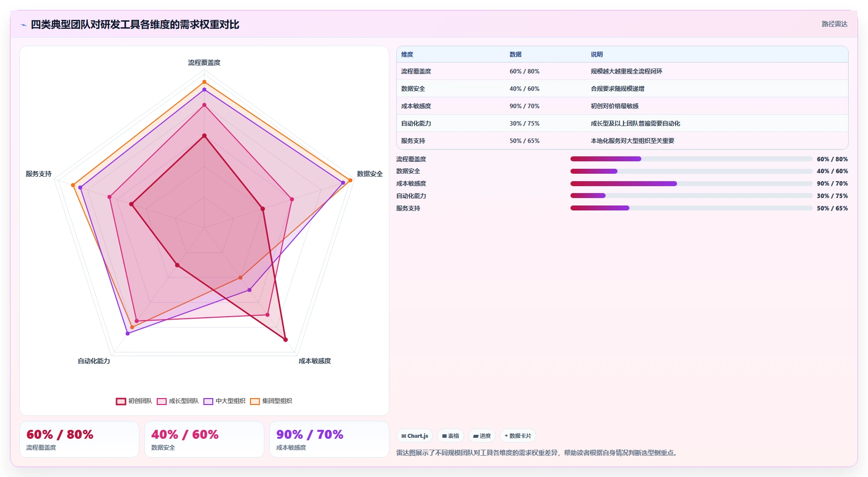Click orange 集团型组织 point on 流程覆盖度 axis

pyautogui.click(x=204, y=82)
